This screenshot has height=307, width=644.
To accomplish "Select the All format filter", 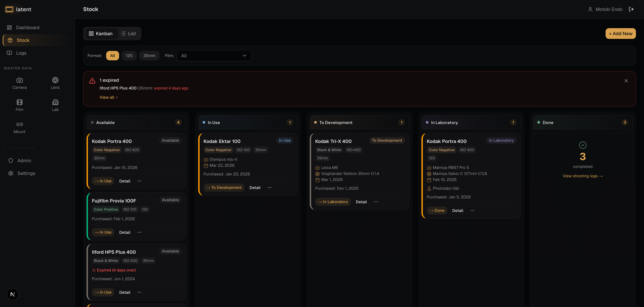I will point(113,55).
